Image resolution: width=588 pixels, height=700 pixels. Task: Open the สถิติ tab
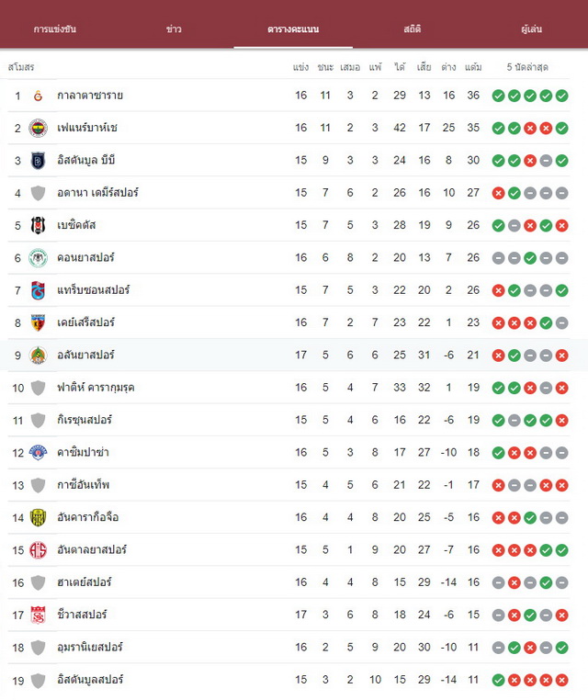click(x=413, y=29)
